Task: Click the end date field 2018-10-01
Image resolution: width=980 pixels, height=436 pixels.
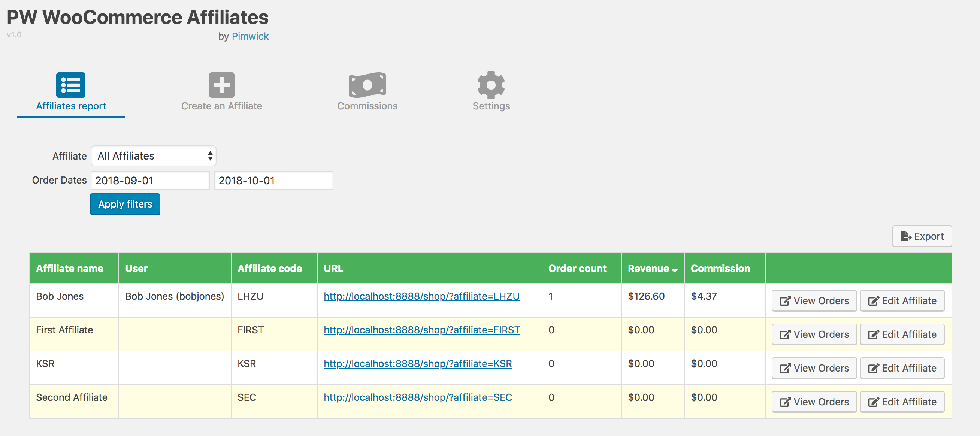Action: coord(273,180)
